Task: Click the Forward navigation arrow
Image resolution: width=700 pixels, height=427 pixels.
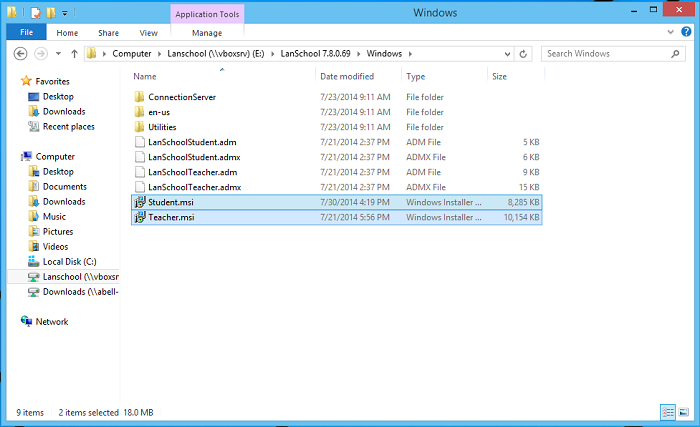Action: (x=41, y=54)
